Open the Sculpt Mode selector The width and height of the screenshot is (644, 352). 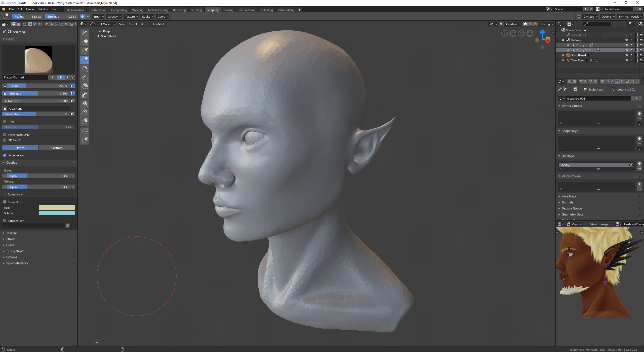(102, 24)
